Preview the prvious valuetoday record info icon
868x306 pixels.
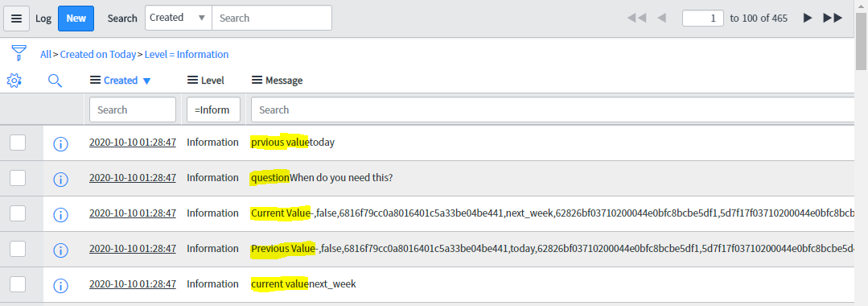tap(60, 144)
